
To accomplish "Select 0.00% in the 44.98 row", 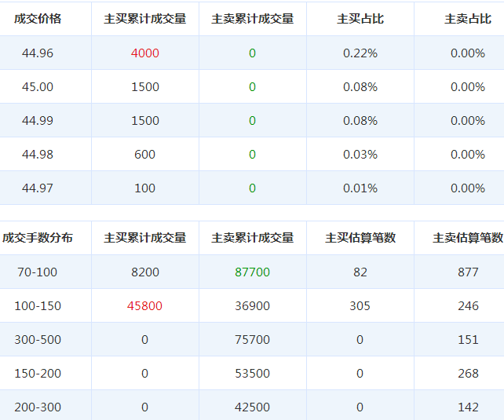I will pyautogui.click(x=468, y=154).
